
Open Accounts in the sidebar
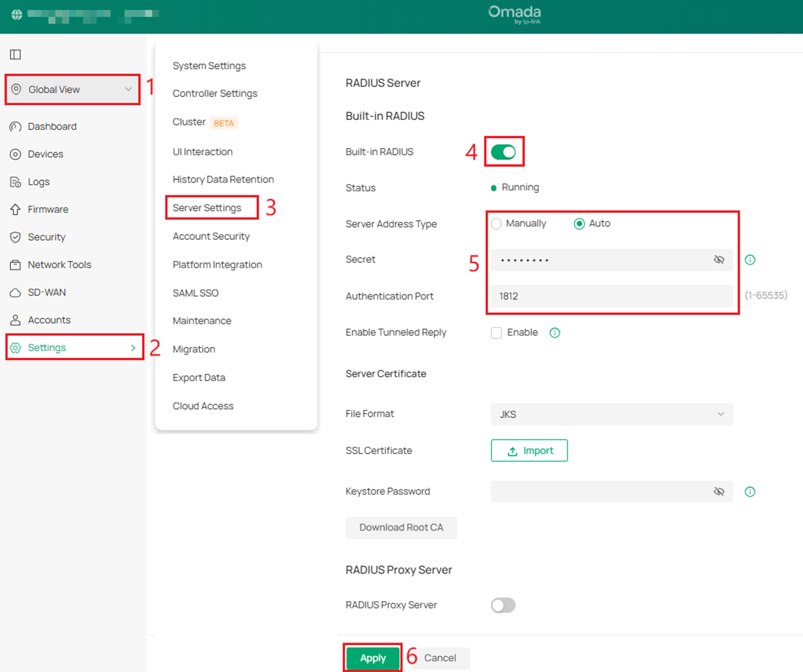(x=49, y=320)
